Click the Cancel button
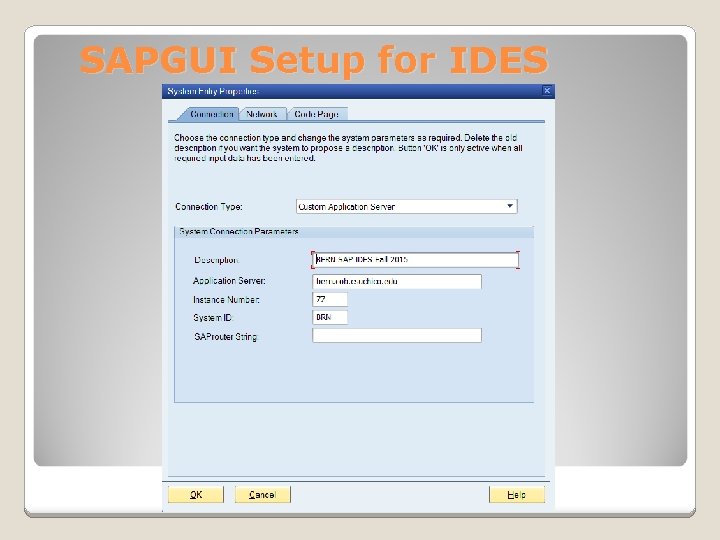The height and width of the screenshot is (540, 720). (263, 495)
